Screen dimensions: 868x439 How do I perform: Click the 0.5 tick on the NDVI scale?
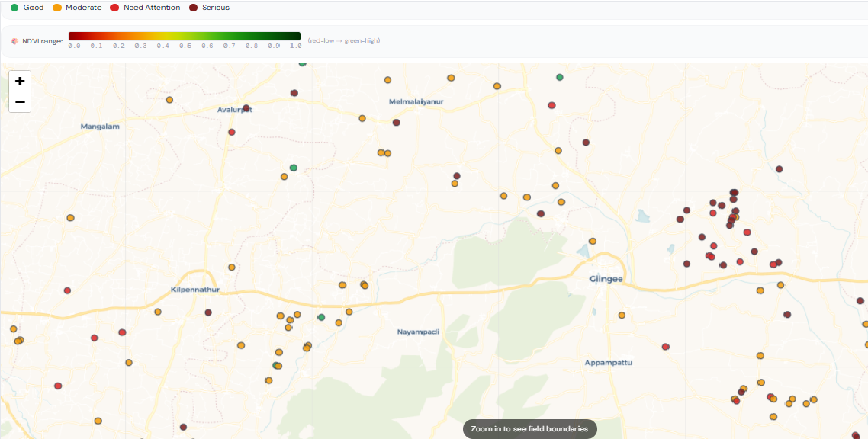tap(185, 46)
